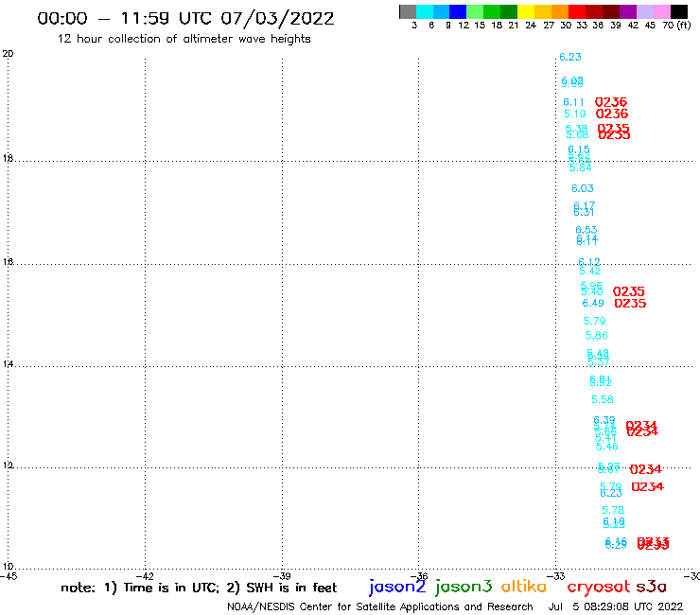Click the 'jason3' satellite legend label
Screen dimensions: 700x615
[464, 587]
